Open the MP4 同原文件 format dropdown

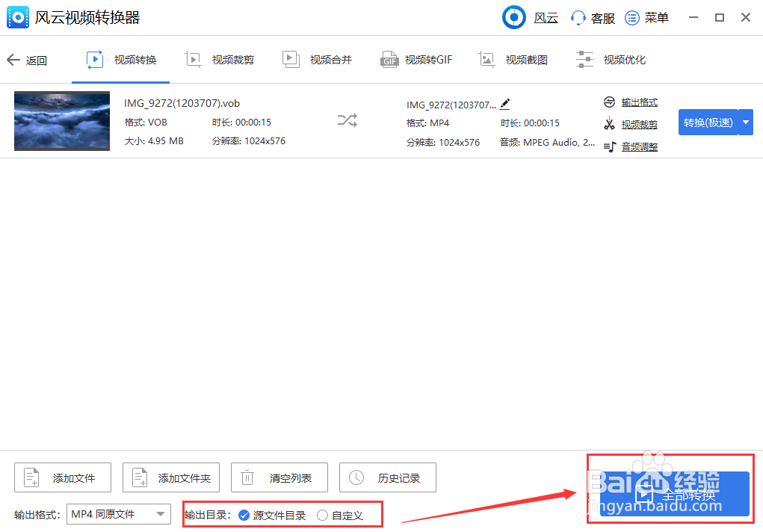point(119,514)
